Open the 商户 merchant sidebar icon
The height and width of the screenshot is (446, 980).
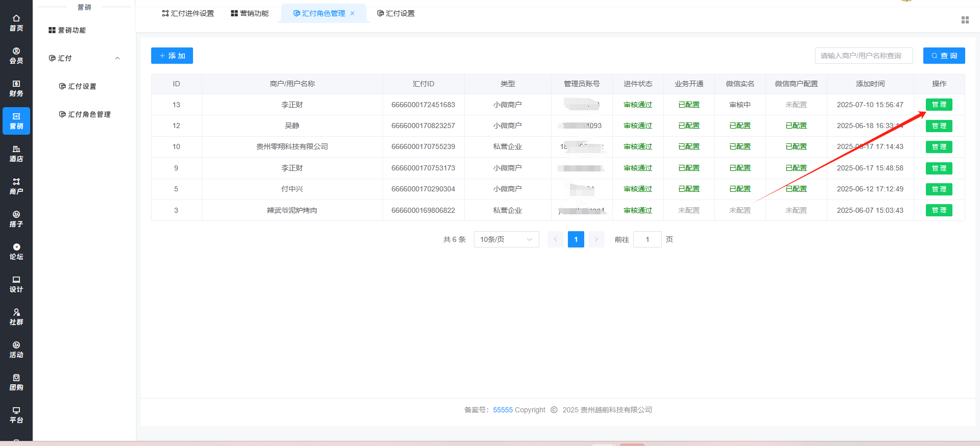pos(16,186)
